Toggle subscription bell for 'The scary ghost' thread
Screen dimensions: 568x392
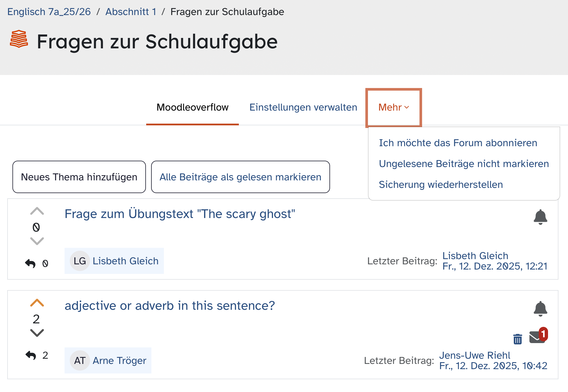(540, 217)
